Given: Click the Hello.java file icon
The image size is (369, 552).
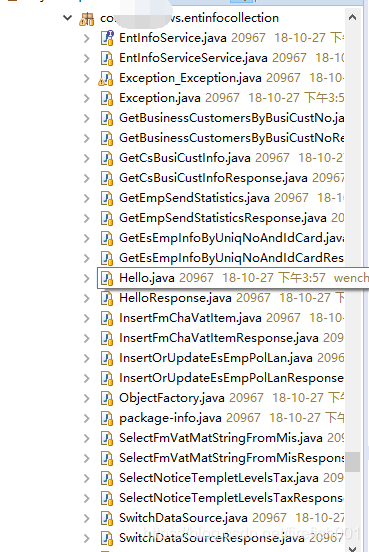Looking at the screenshot, I should coord(107,278).
